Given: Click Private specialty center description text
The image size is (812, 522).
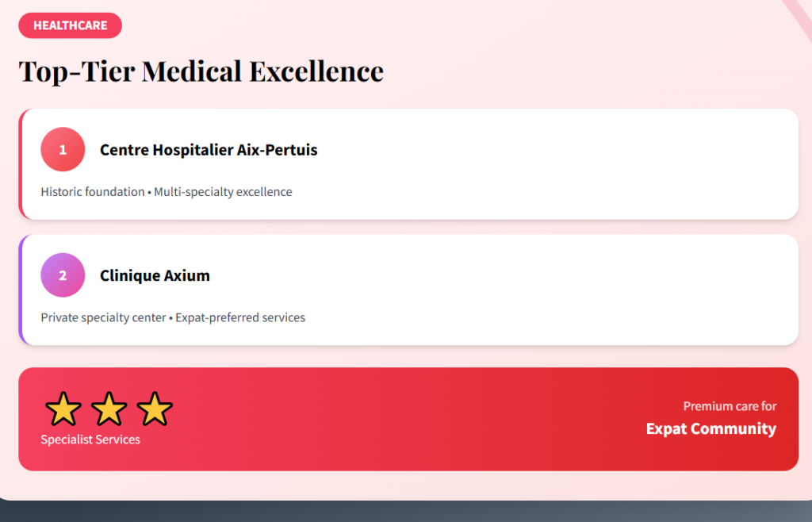Looking at the screenshot, I should click(x=103, y=317).
